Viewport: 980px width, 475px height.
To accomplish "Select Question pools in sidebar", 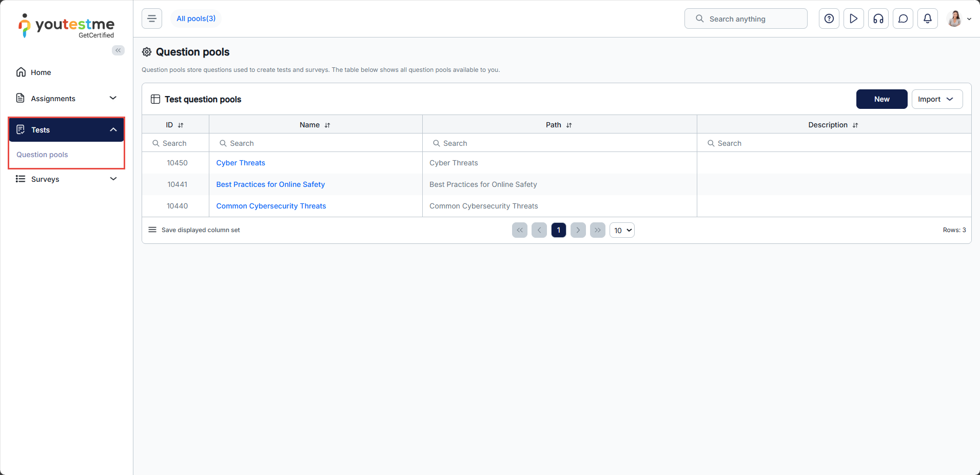I will pyautogui.click(x=42, y=155).
